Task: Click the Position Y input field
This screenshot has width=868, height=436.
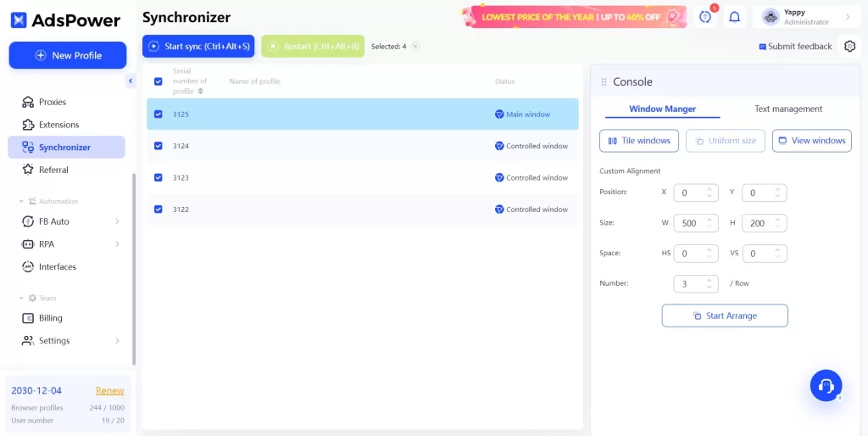Action: [764, 193]
